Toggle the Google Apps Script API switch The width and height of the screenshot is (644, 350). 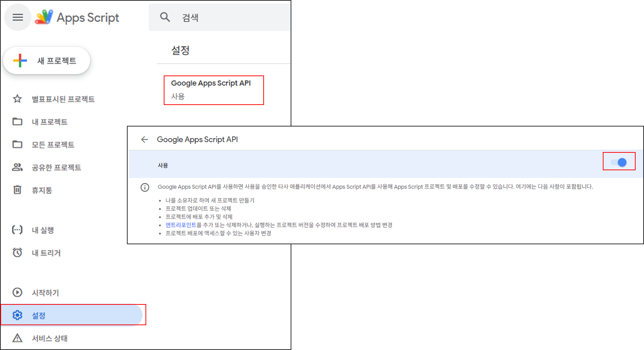[x=619, y=162]
